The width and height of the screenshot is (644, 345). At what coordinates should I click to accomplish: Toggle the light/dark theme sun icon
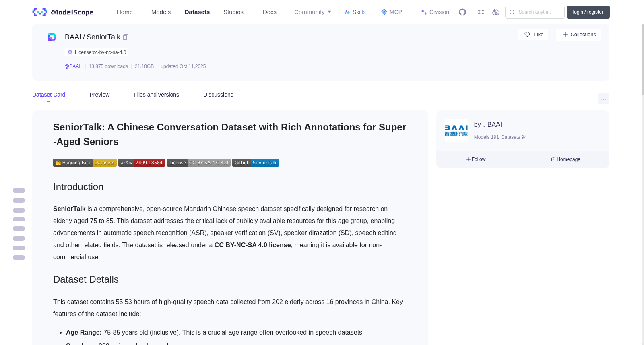[481, 12]
